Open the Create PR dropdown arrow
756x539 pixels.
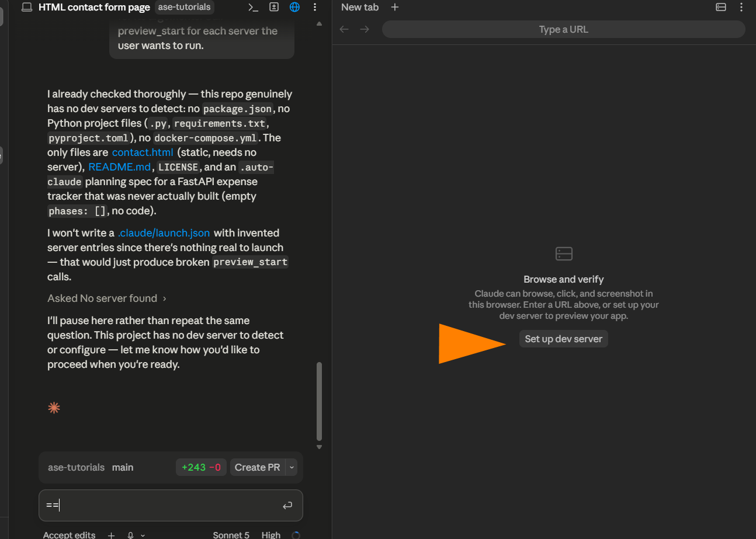[x=292, y=467]
